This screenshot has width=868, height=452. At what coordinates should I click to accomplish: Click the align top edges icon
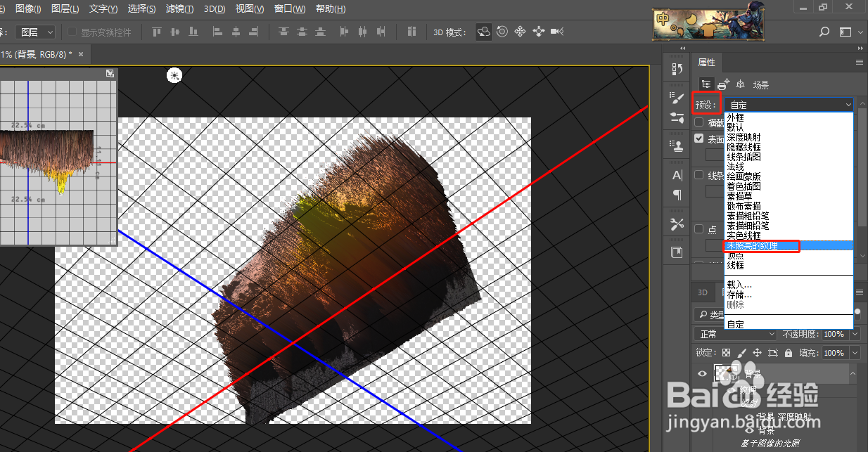pyautogui.click(x=156, y=32)
